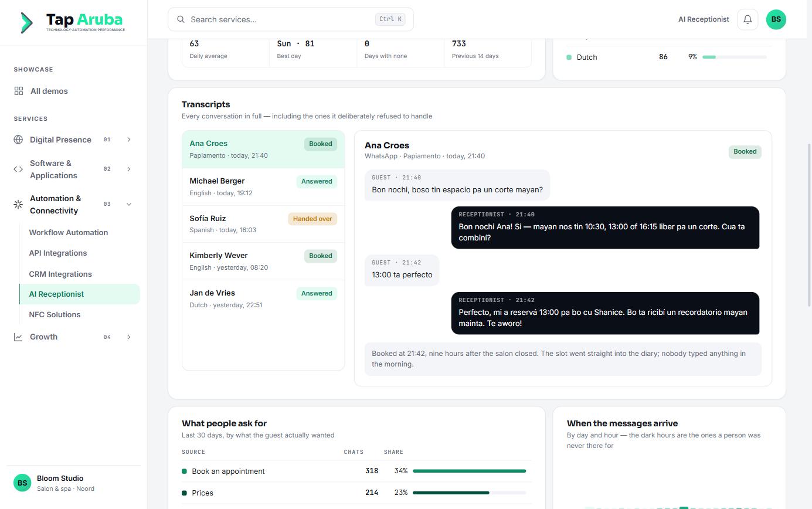Focus the Search services field
The image size is (812, 509).
coord(291,19)
